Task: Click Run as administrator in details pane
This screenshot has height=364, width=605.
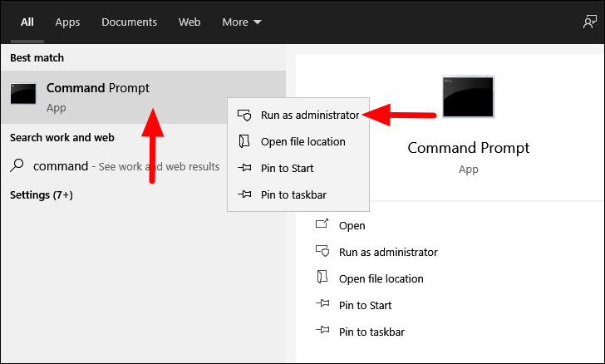Action: click(388, 253)
